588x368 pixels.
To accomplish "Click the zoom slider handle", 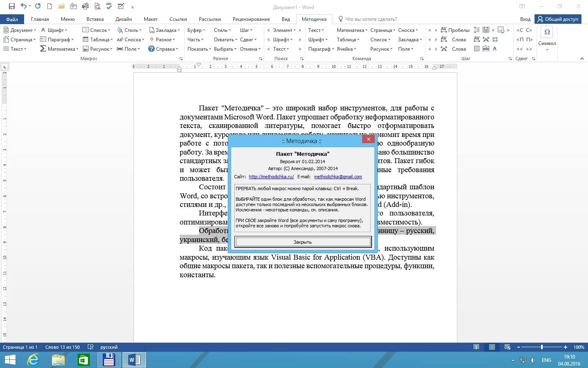I will [x=542, y=347].
